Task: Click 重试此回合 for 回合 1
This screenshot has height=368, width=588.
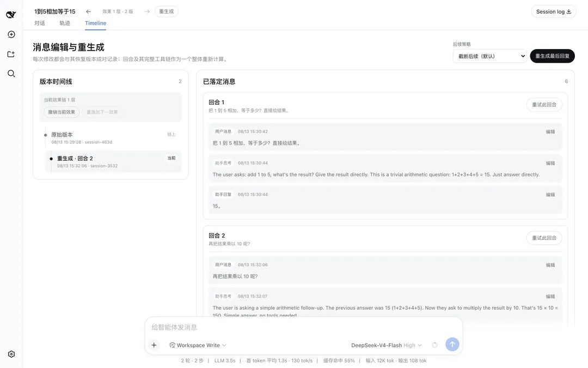Action: click(x=544, y=104)
